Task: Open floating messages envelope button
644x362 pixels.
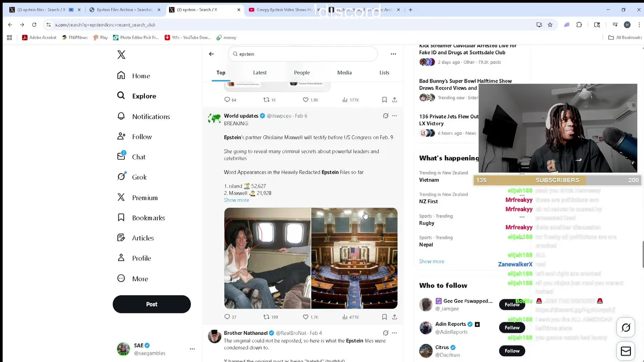Action: coord(626,351)
